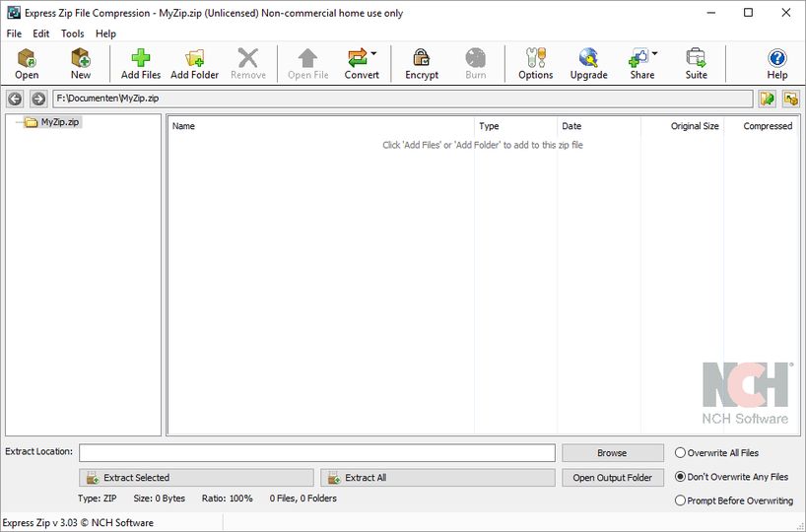
Task: Open the Edit menu
Action: [41, 33]
